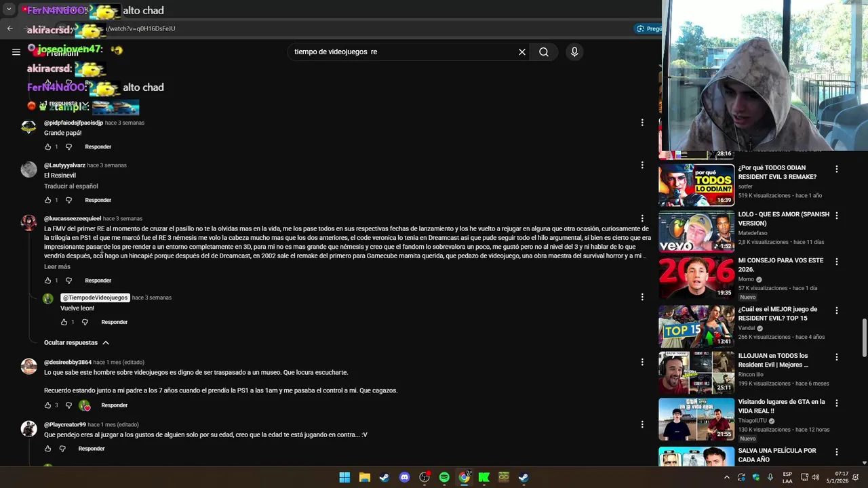Dislike @desireebby3864's comment

point(68,405)
